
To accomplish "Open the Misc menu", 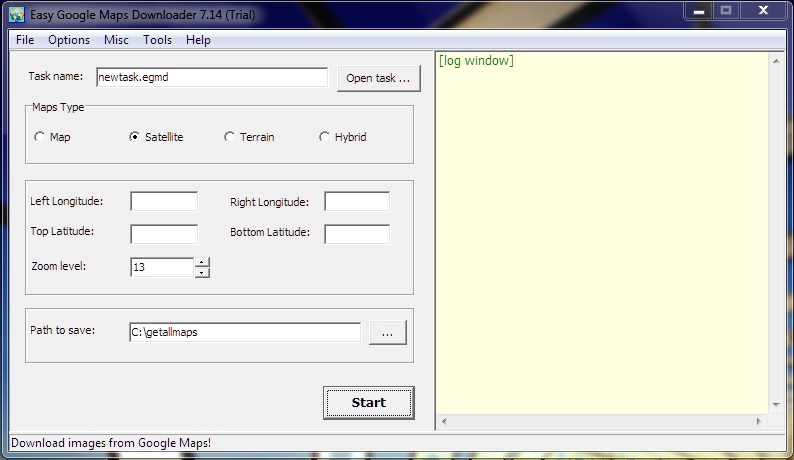I will pyautogui.click(x=116, y=40).
